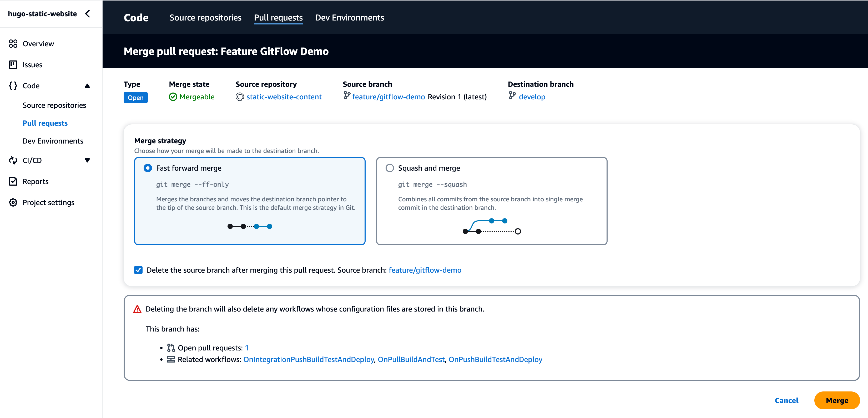Open Issues via its sidebar icon

13,64
